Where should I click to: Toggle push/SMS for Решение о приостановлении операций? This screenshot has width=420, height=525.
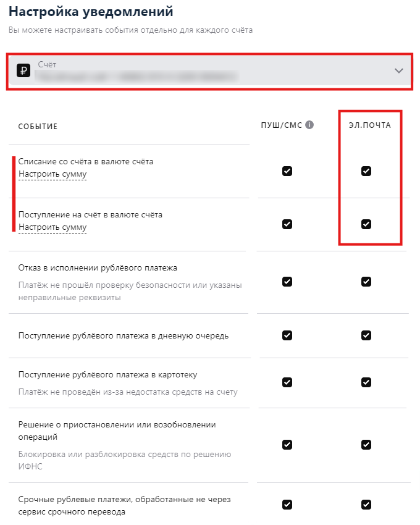(x=287, y=445)
